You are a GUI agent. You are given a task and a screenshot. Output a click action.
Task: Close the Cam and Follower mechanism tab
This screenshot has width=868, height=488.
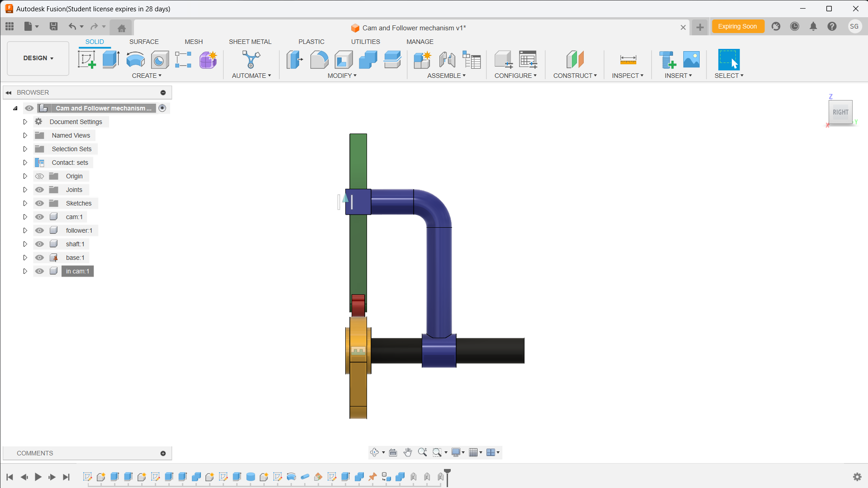[683, 28]
